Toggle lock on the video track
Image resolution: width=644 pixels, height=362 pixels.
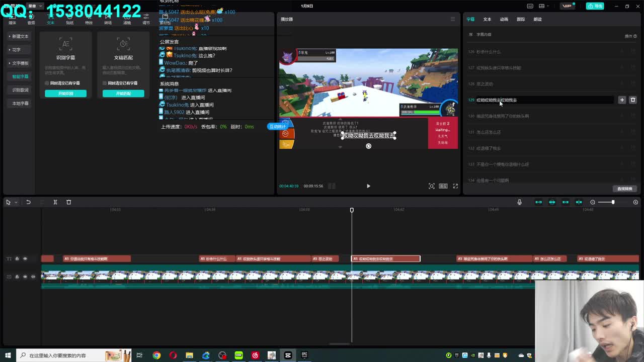pyautogui.click(x=17, y=277)
